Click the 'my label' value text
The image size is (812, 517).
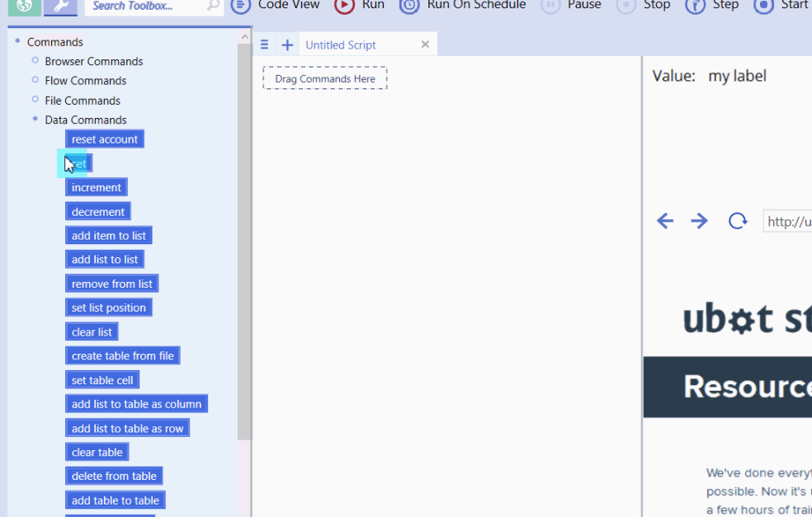tap(737, 76)
